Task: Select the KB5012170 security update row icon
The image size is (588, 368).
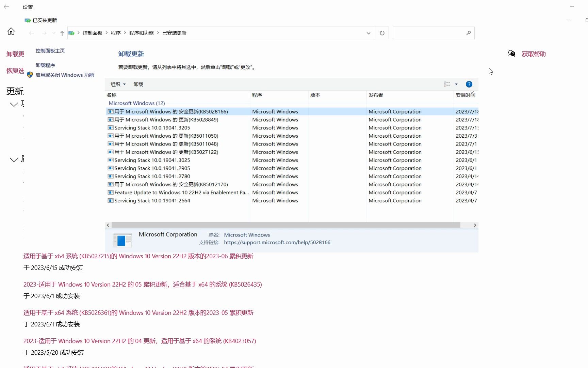Action: (111, 184)
